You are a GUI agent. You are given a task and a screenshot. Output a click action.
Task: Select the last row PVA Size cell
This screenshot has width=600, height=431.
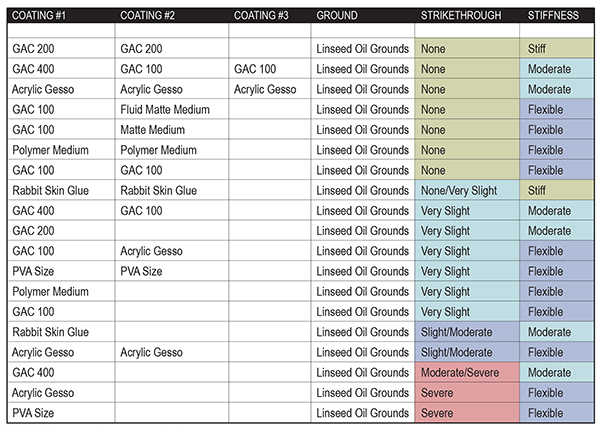click(x=61, y=413)
